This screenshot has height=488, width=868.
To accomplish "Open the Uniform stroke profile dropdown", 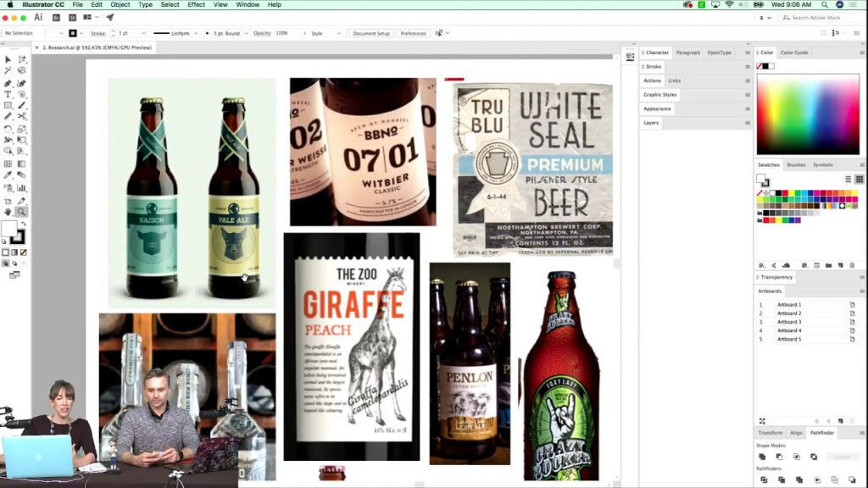I will [196, 33].
